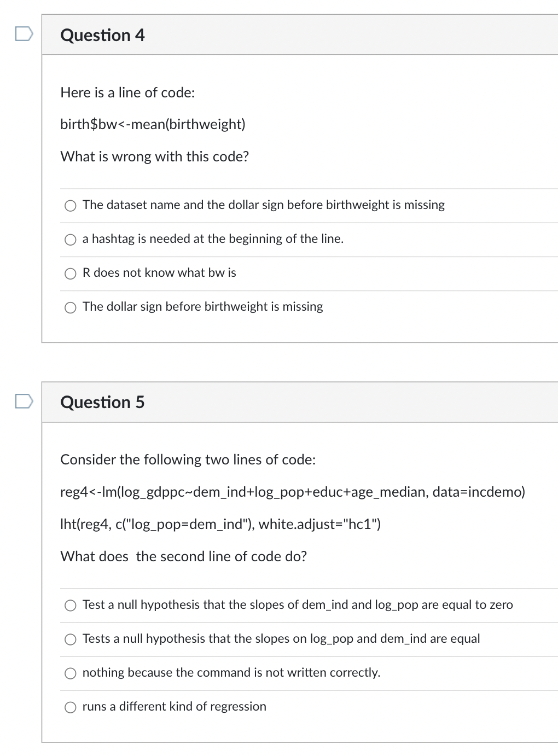
Task: Click 'What does the second line of code do?'
Action: (183, 556)
